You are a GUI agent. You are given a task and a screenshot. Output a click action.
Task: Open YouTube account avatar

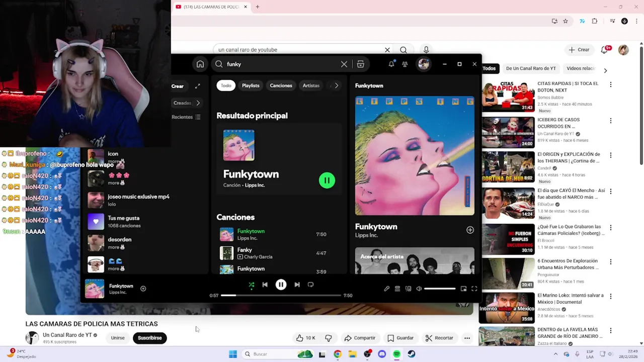[623, 50]
